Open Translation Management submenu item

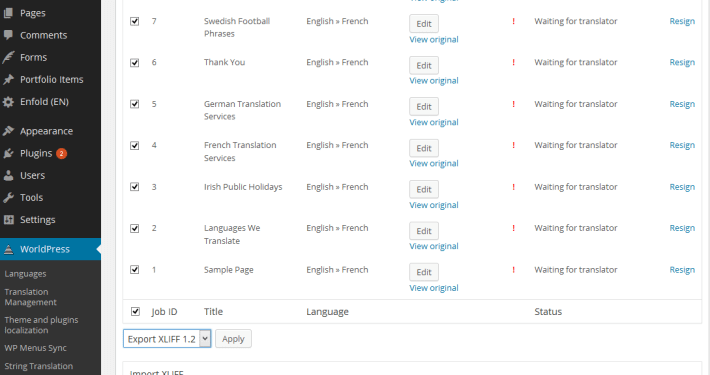[x=30, y=297]
